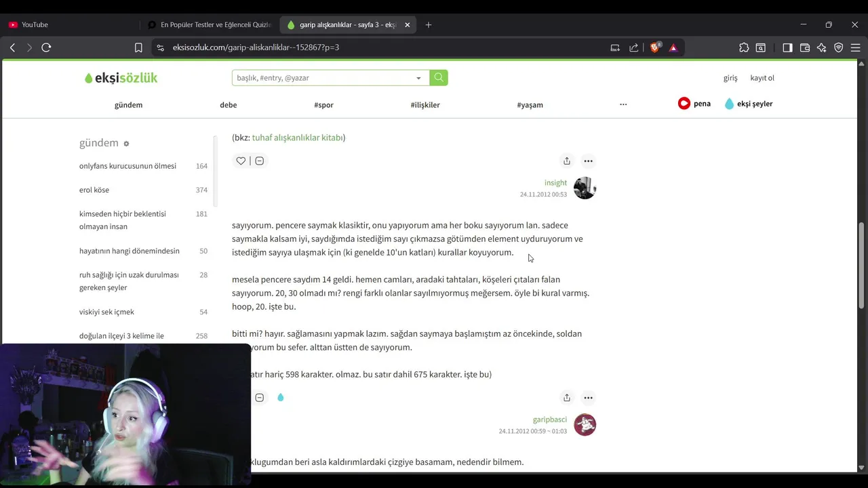
Task: Downvote the insight entry with minus icon
Action: tap(259, 161)
